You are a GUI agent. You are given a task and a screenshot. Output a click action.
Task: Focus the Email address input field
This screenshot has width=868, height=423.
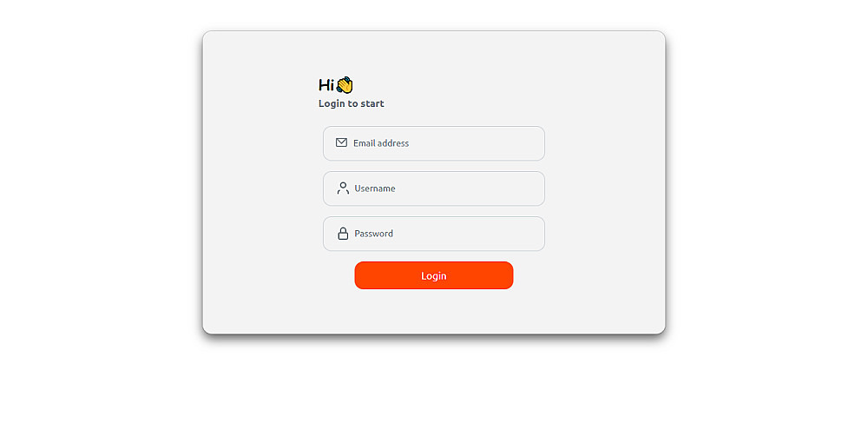(x=434, y=143)
